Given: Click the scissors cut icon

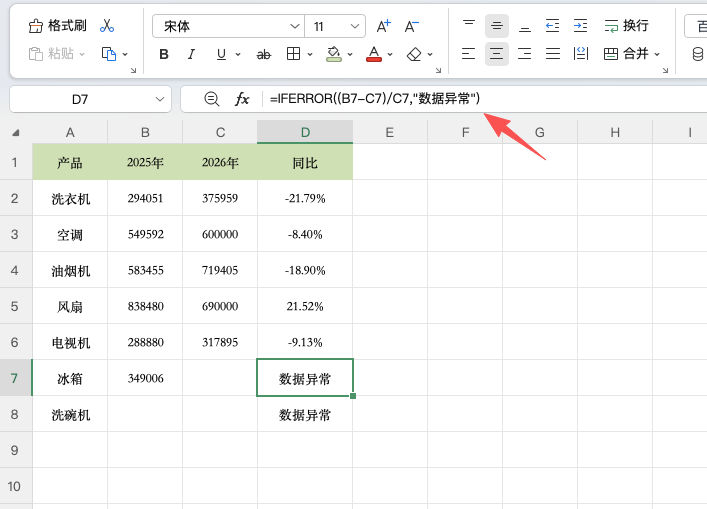Looking at the screenshot, I should tap(107, 26).
